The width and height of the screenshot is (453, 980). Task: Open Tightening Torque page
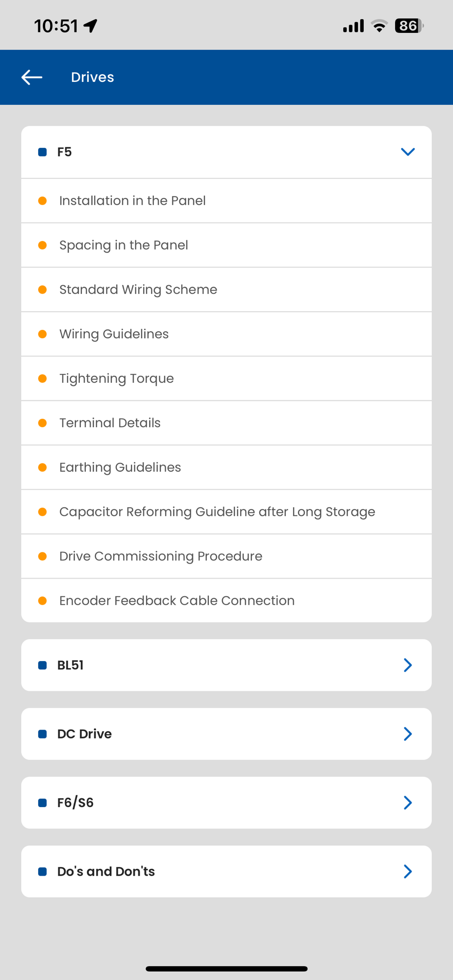117,378
